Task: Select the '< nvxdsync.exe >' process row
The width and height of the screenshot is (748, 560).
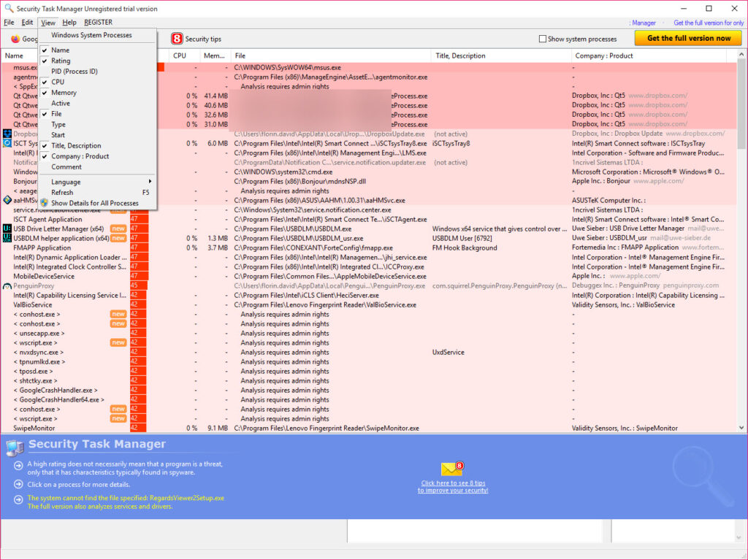Action: (368, 352)
